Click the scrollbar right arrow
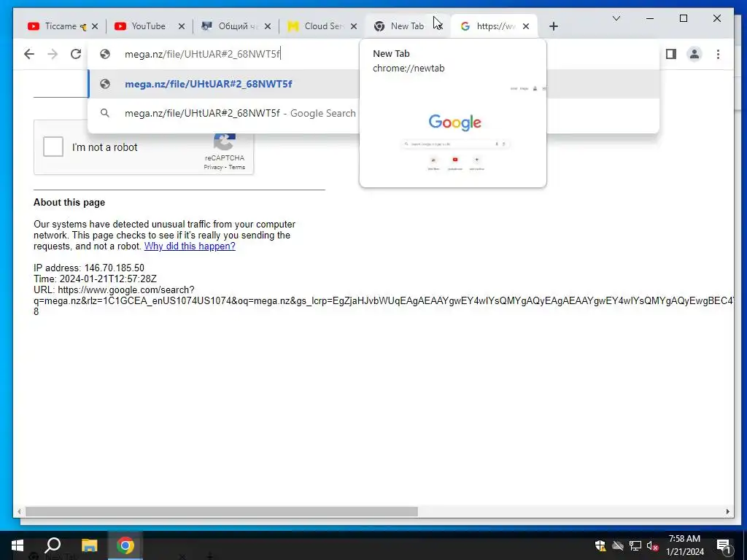 tap(727, 511)
